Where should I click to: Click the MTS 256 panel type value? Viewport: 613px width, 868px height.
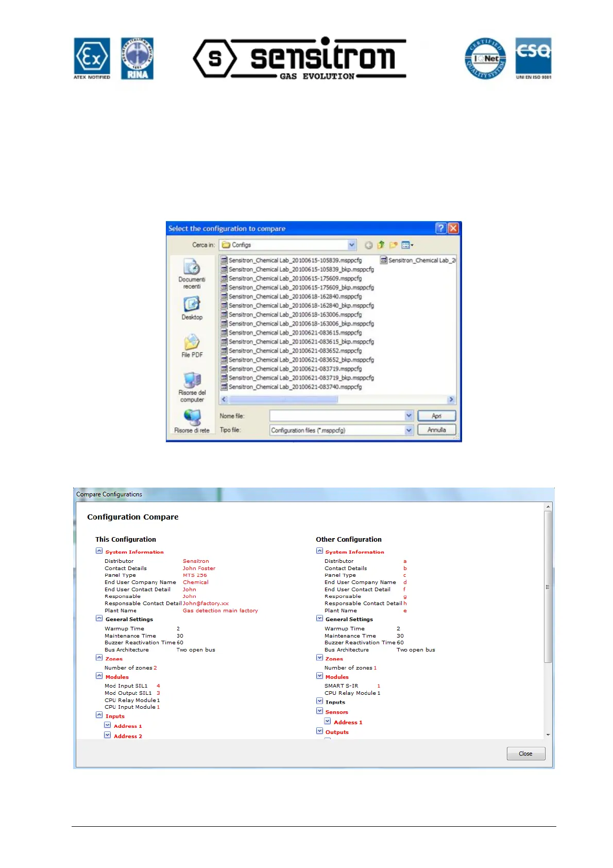tap(195, 575)
